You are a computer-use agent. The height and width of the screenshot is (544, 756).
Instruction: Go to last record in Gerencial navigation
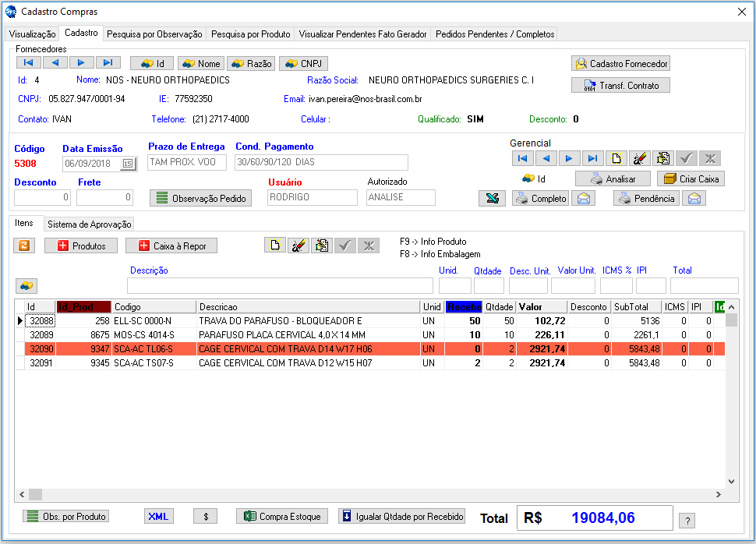click(592, 158)
